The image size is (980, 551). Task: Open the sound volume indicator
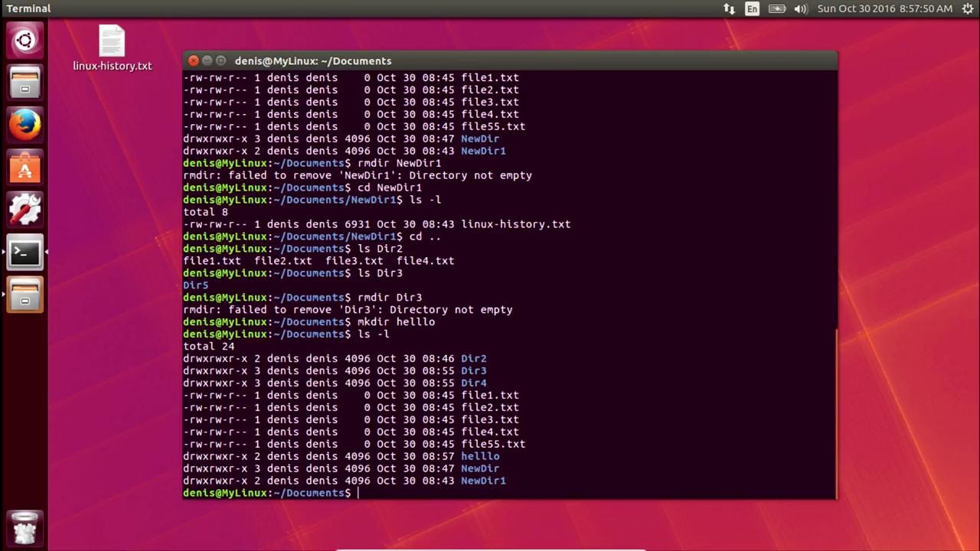tap(801, 9)
